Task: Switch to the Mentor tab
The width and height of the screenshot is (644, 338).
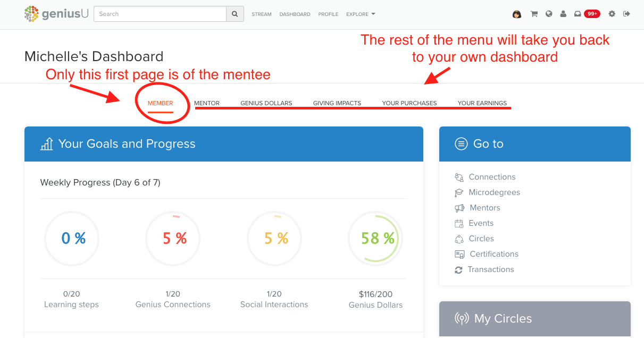Action: [x=207, y=103]
